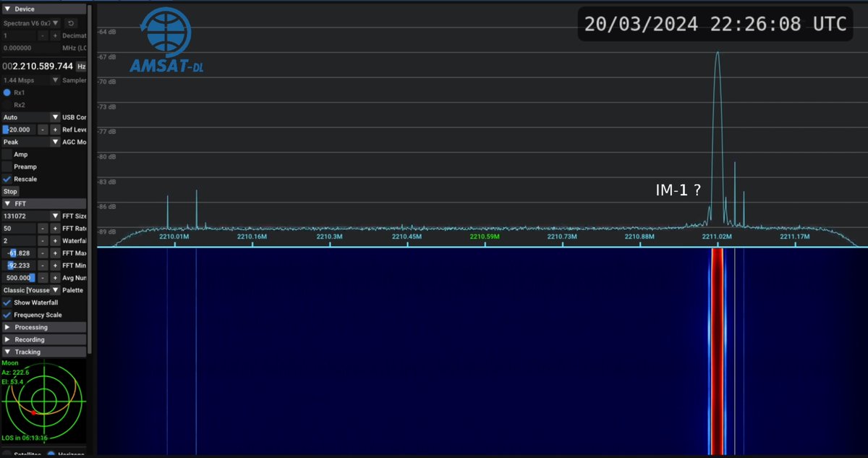Image resolution: width=868 pixels, height=458 pixels.
Task: Decrease Decimation with minus button
Action: click(x=43, y=35)
